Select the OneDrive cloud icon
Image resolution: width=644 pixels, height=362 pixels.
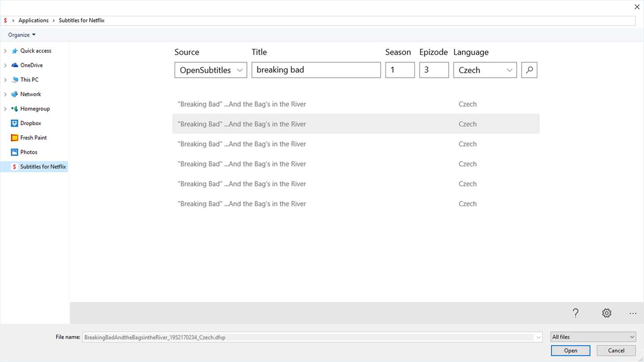pyautogui.click(x=15, y=65)
